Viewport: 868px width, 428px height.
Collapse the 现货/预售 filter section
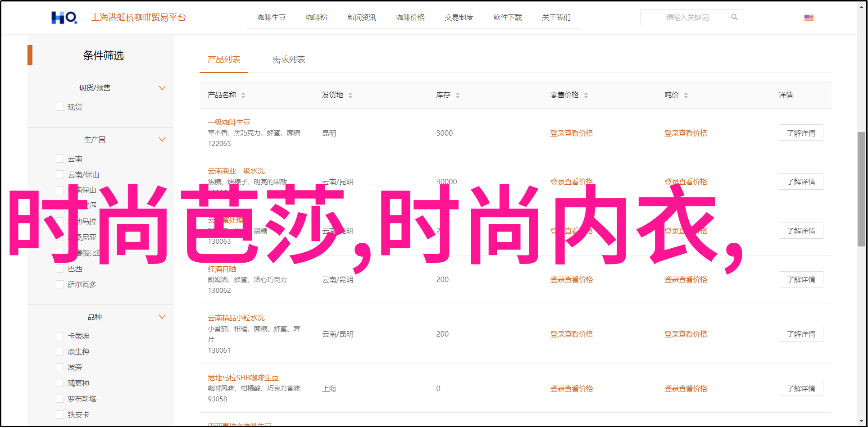(162, 88)
